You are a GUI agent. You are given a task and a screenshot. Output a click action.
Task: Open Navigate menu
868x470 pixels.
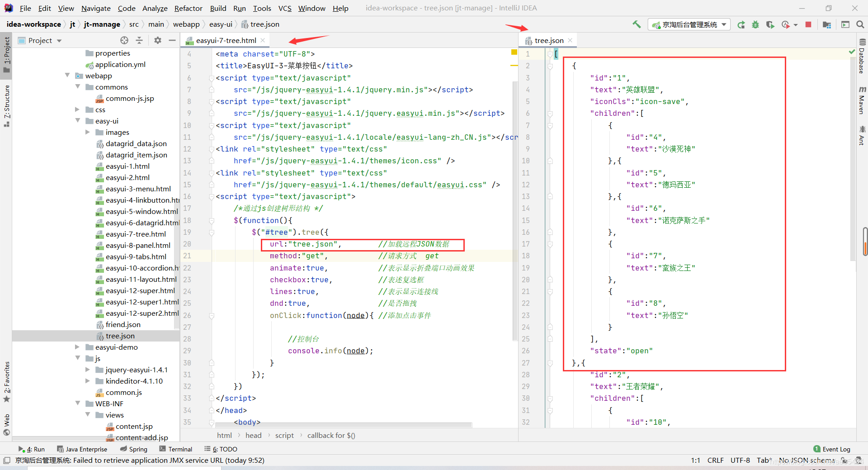96,8
